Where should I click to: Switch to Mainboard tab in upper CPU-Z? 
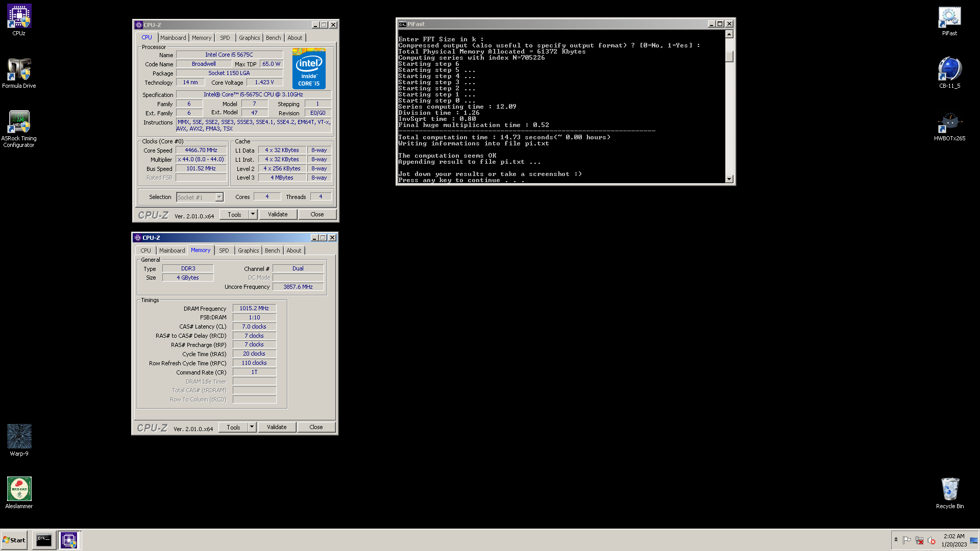click(x=173, y=38)
